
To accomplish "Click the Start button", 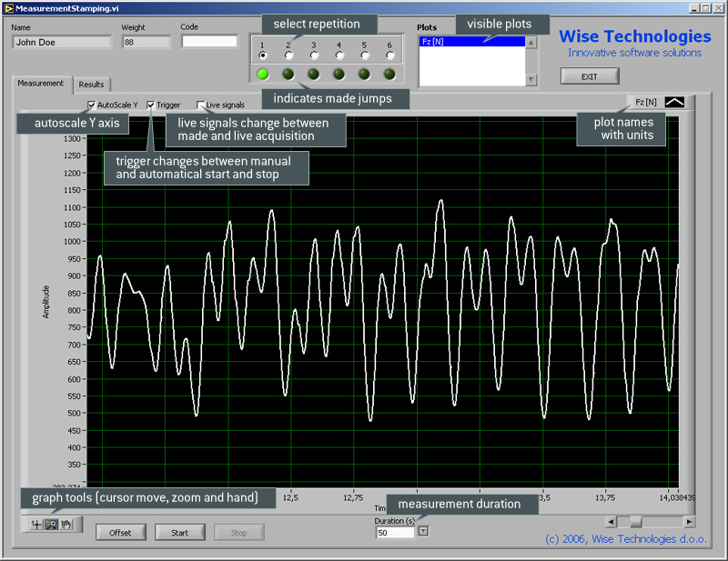I will pyautogui.click(x=180, y=533).
